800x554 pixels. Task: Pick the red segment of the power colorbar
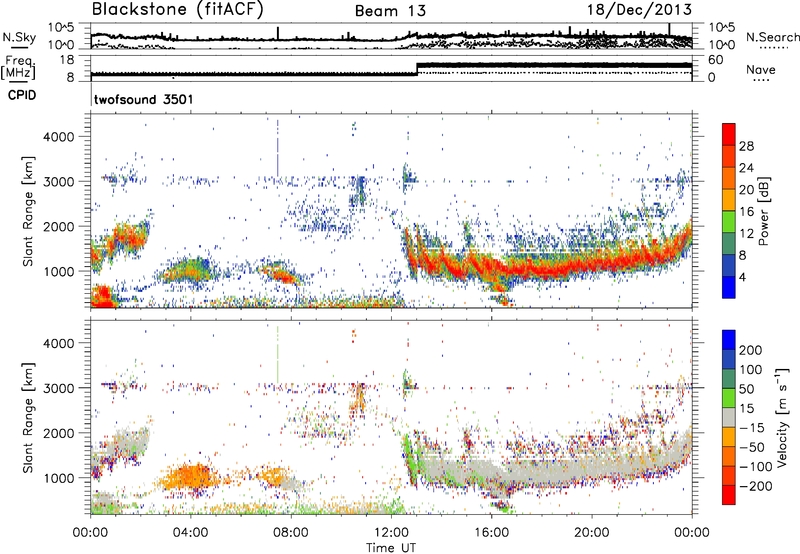(x=729, y=134)
